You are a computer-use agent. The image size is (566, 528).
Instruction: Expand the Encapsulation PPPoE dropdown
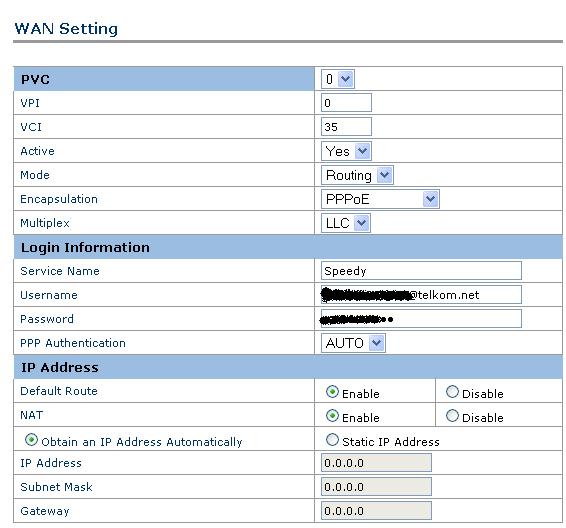(380, 199)
